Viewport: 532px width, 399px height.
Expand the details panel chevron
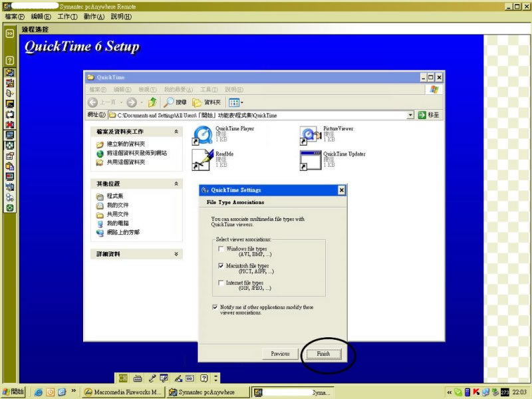[176, 254]
